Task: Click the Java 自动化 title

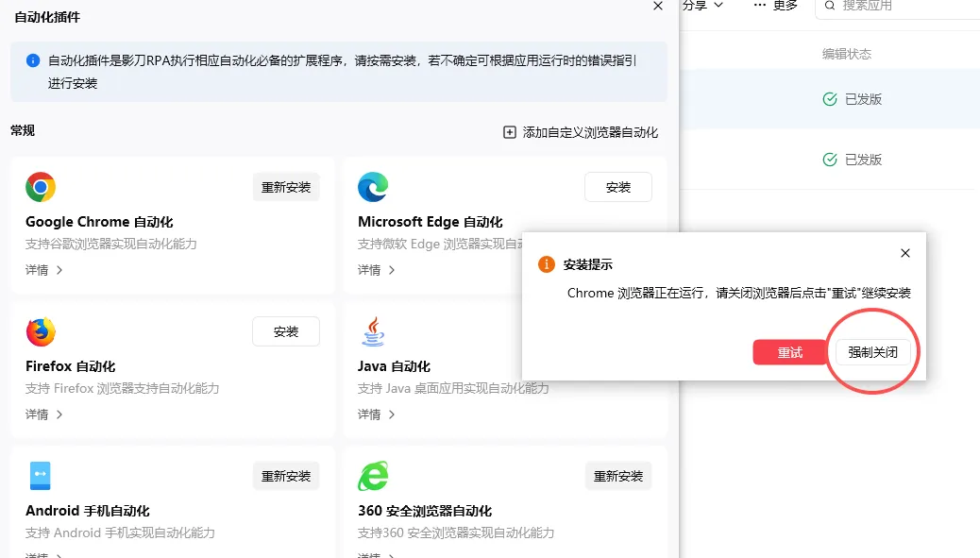Action: tap(394, 366)
